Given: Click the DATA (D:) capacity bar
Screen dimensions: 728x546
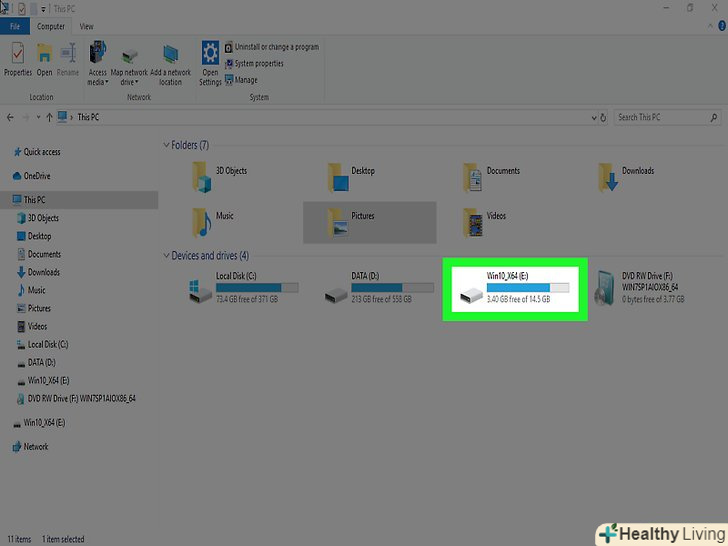Looking at the screenshot, I should click(392, 287).
